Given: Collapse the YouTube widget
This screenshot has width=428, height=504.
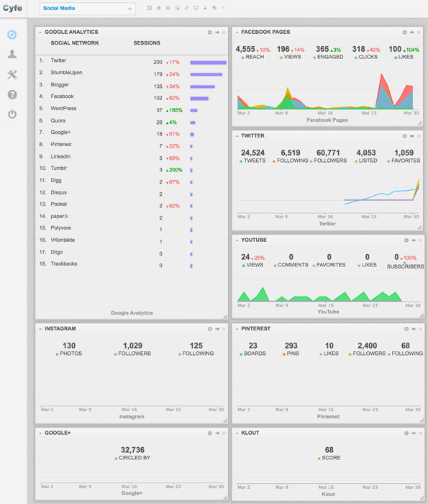Looking at the screenshot, I should point(237,240).
